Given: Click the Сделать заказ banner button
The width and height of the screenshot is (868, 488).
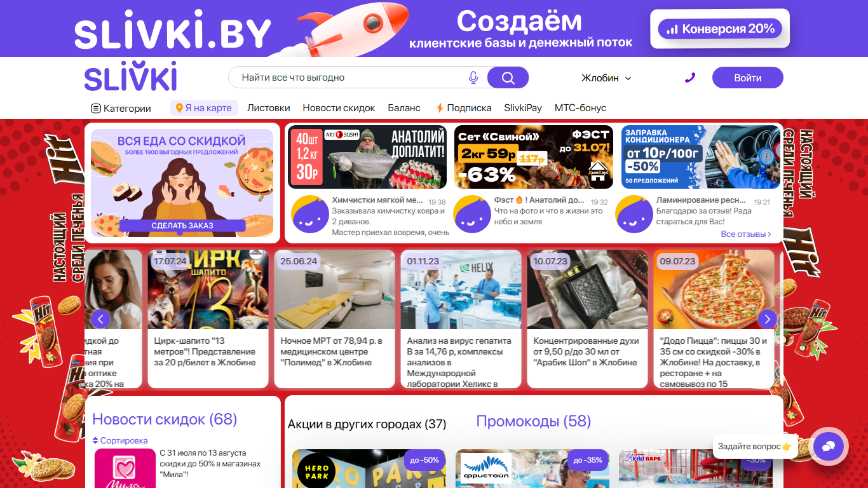Looking at the screenshot, I should (182, 226).
